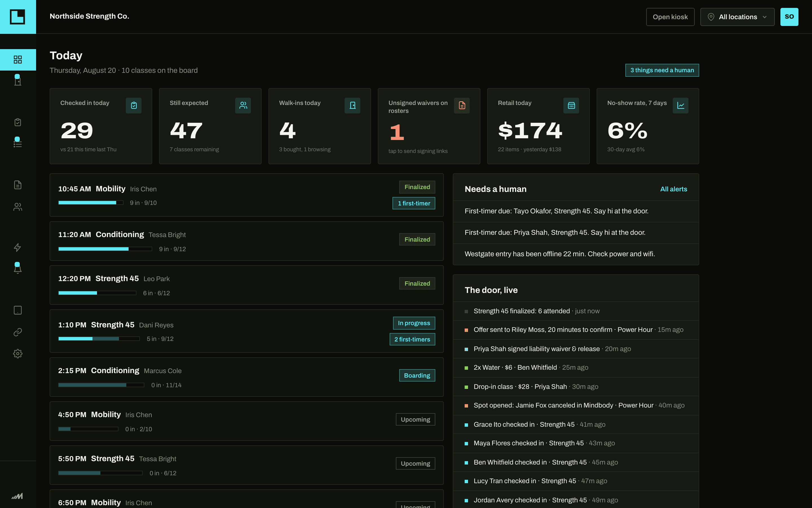Click progress bar of 1:10 PM Strength 45
Viewport: 812px width, 508px height.
pyautogui.click(x=99, y=339)
